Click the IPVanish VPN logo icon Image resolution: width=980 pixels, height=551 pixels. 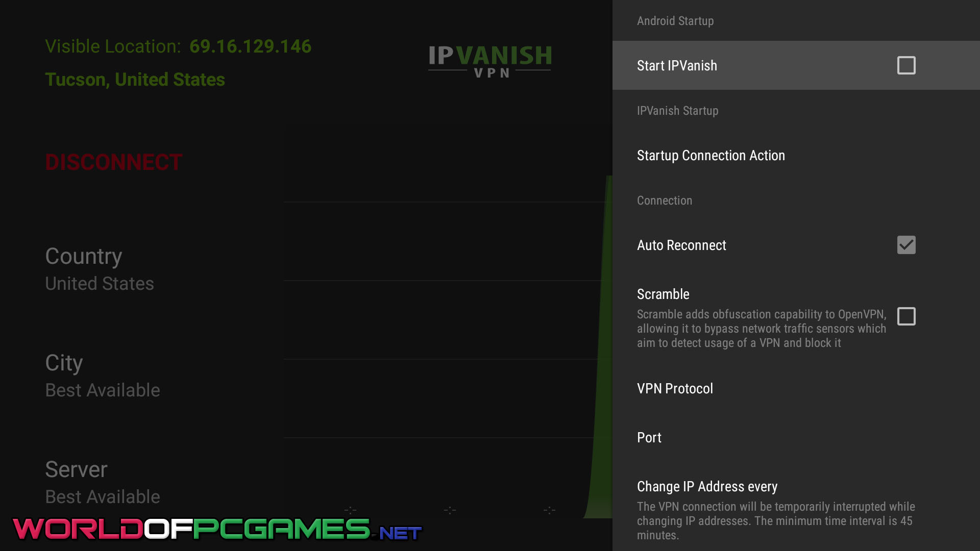[490, 61]
